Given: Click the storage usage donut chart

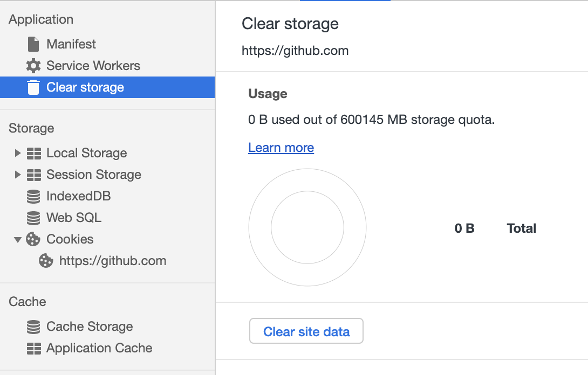Looking at the screenshot, I should tap(307, 227).
